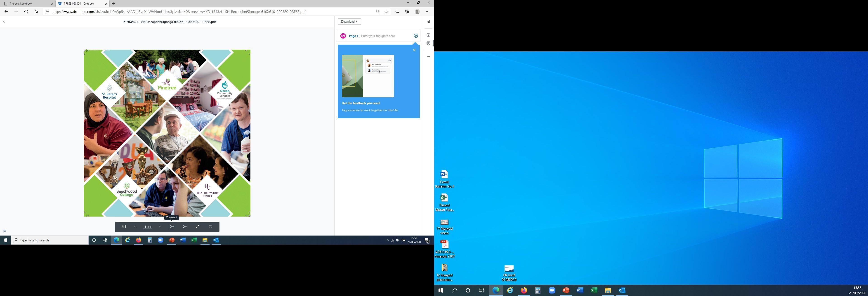The height and width of the screenshot is (296, 868).
Task: Dismiss the 'Get the feedback you need' tip
Action: (x=414, y=50)
